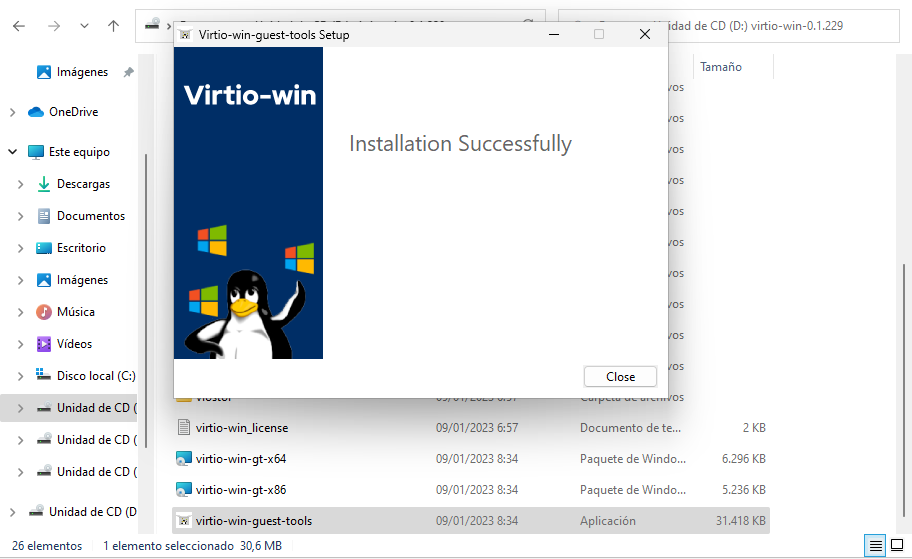Image resolution: width=912 pixels, height=559 pixels.
Task: Switch to large icons view layout
Action: point(897,546)
